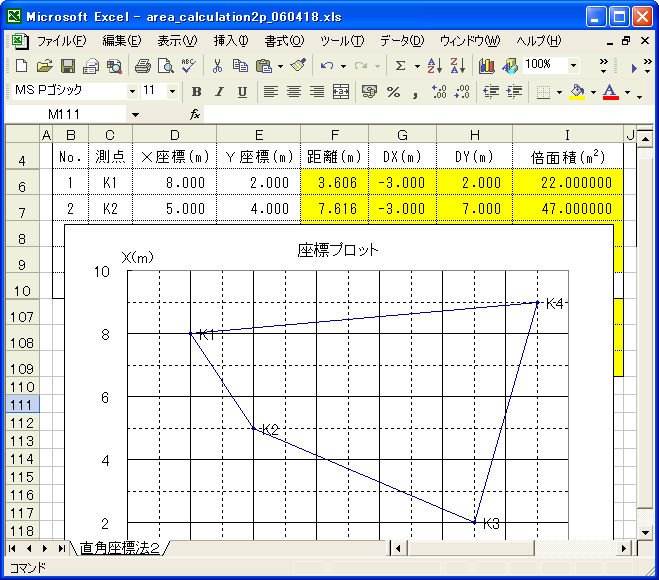Open the zoom percentage dropdown

(x=573, y=65)
